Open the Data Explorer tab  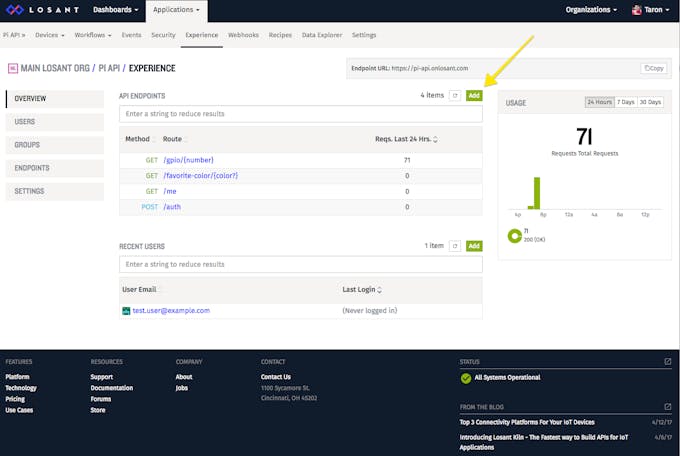322,35
